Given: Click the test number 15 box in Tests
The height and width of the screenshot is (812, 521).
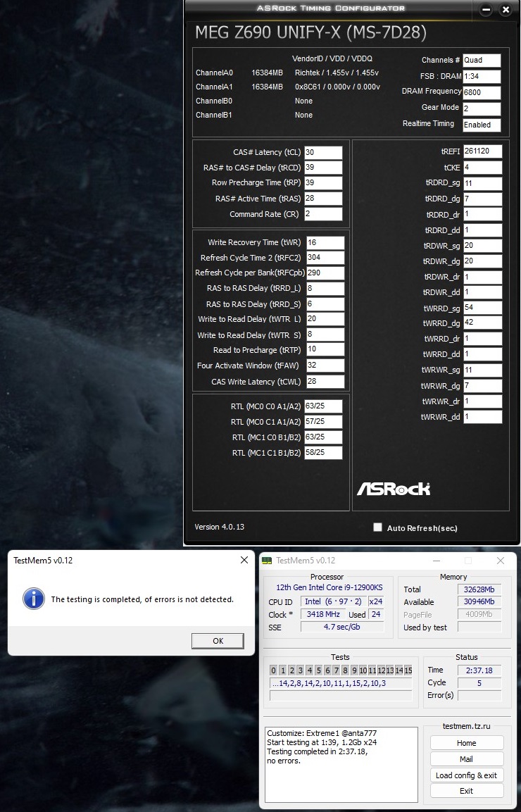Looking at the screenshot, I should click(x=408, y=670).
